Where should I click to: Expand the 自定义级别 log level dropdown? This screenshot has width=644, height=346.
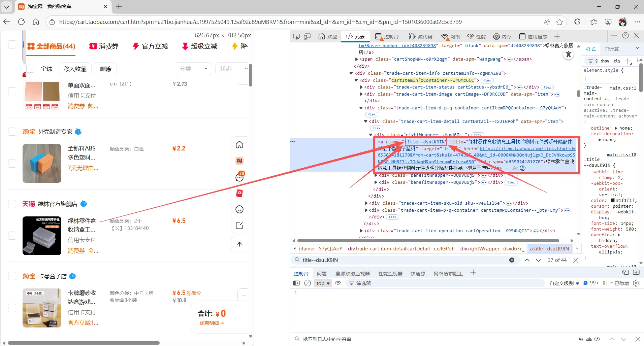pos(564,283)
